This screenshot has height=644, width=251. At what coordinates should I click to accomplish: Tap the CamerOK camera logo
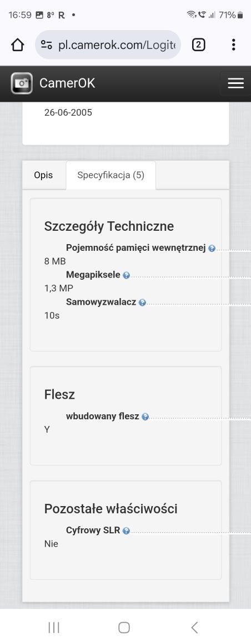tap(22, 83)
